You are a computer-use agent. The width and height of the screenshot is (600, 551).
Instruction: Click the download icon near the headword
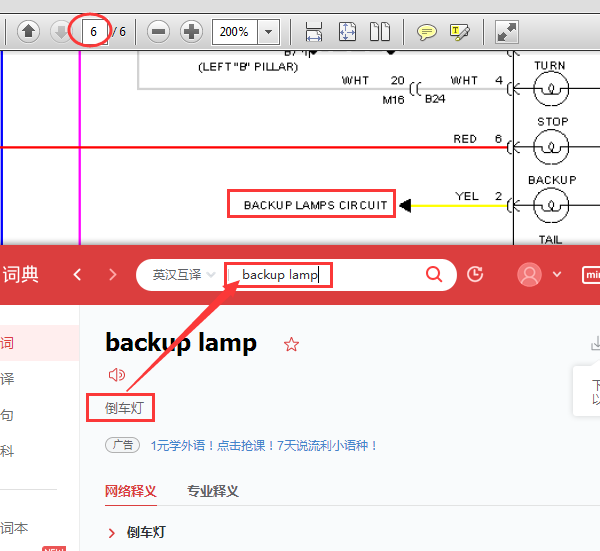click(x=595, y=343)
